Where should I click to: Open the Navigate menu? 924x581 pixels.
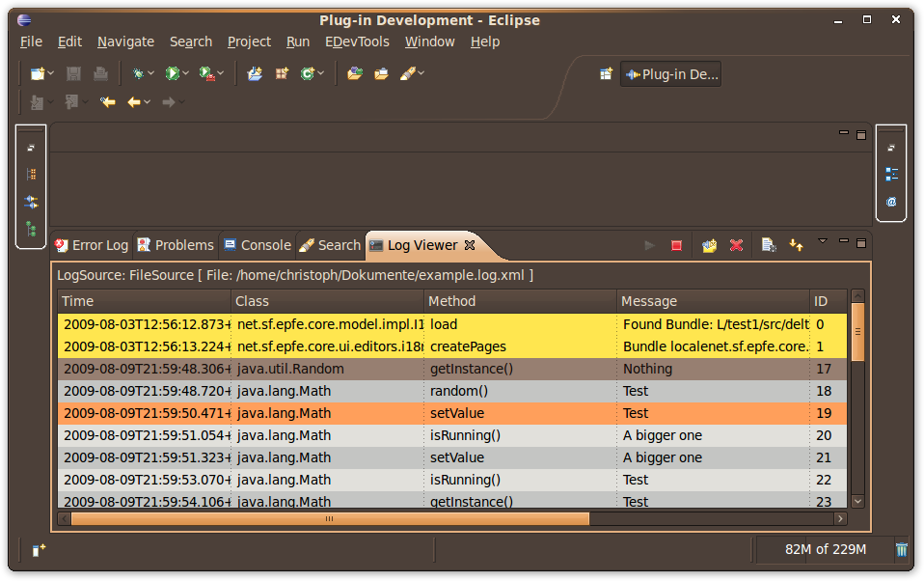click(x=125, y=41)
